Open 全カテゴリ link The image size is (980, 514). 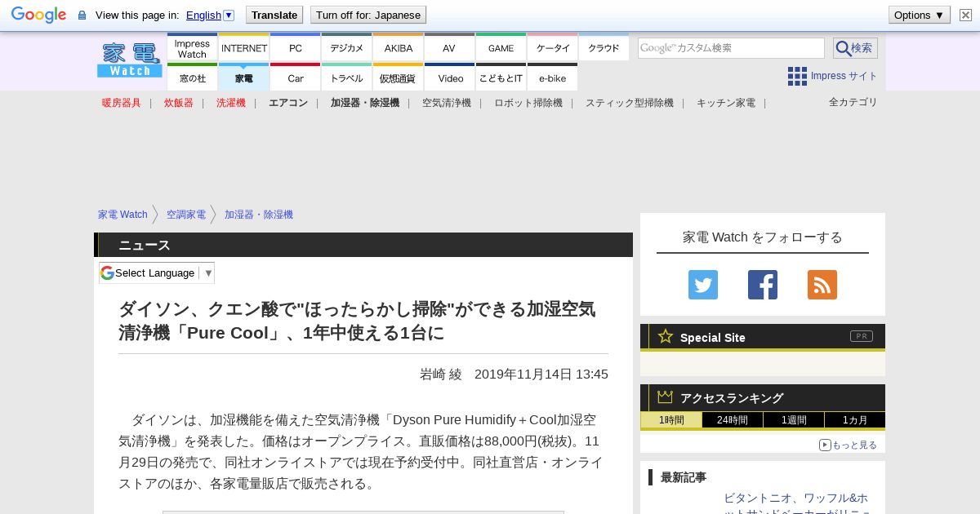[853, 102]
